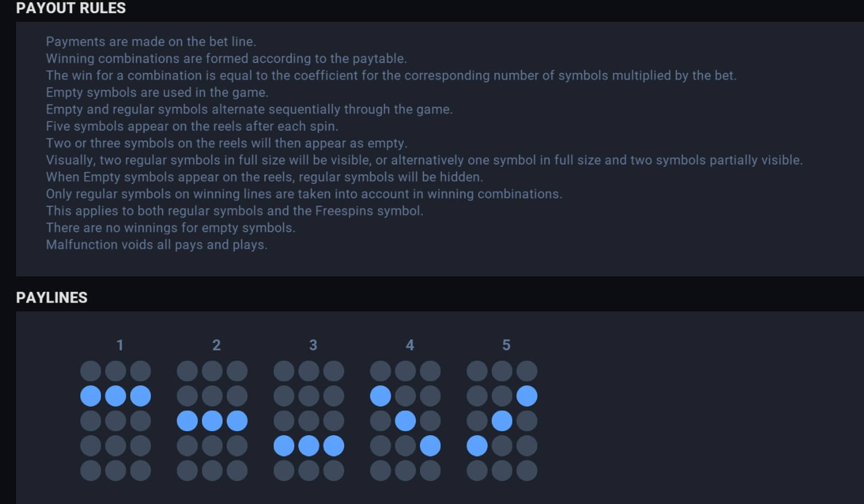Click the PAYLINES heading
864x504 pixels.
tap(52, 298)
